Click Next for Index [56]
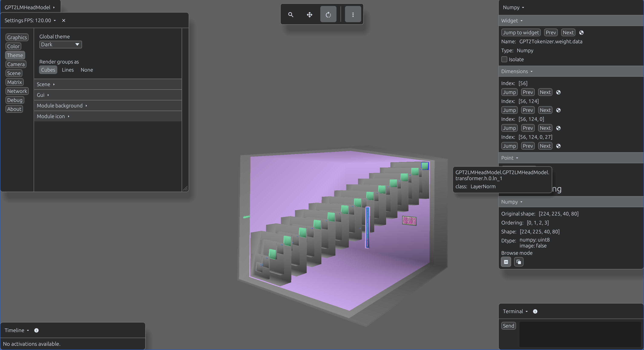Image resolution: width=644 pixels, height=350 pixels. (x=545, y=92)
